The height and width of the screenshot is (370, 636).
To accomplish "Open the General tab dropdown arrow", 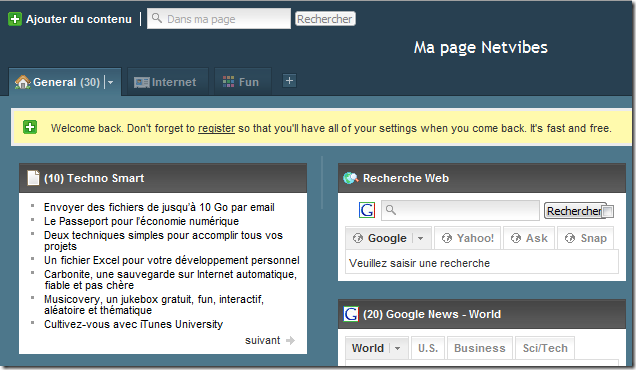I will (110, 82).
